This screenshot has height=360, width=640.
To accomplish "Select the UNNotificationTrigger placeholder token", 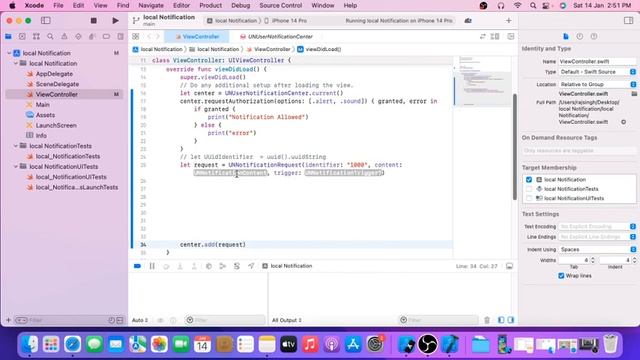I will (x=344, y=173).
